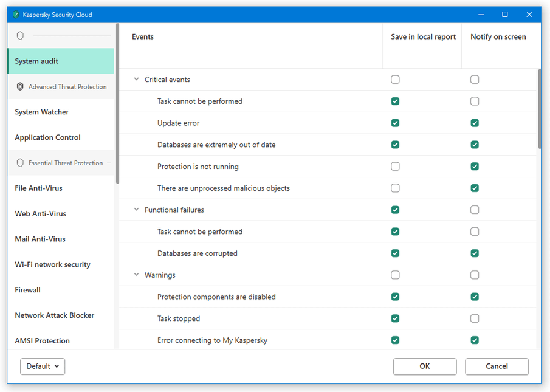Uncheck Update error save in local report

[395, 123]
